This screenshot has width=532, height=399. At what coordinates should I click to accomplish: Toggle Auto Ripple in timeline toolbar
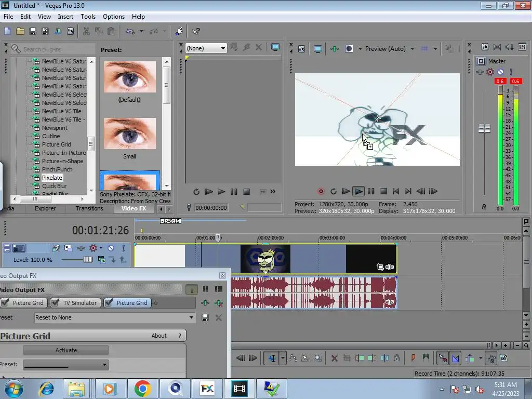pos(470,358)
